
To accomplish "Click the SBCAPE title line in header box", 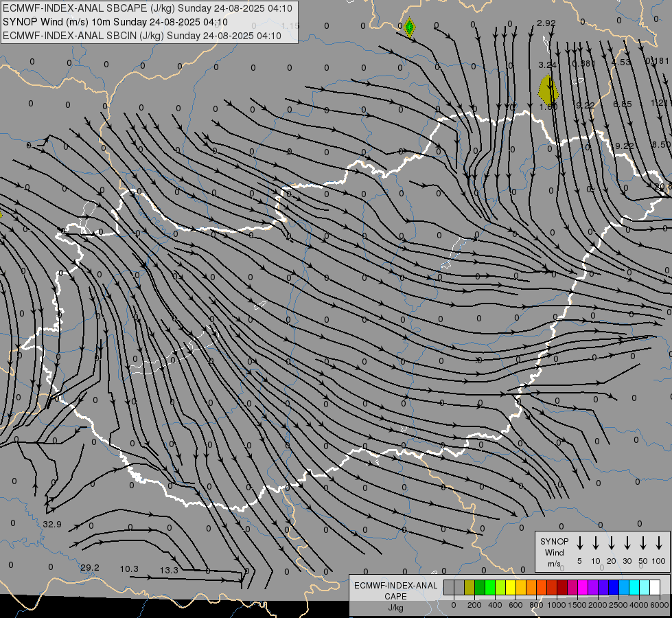I will pyautogui.click(x=148, y=8).
